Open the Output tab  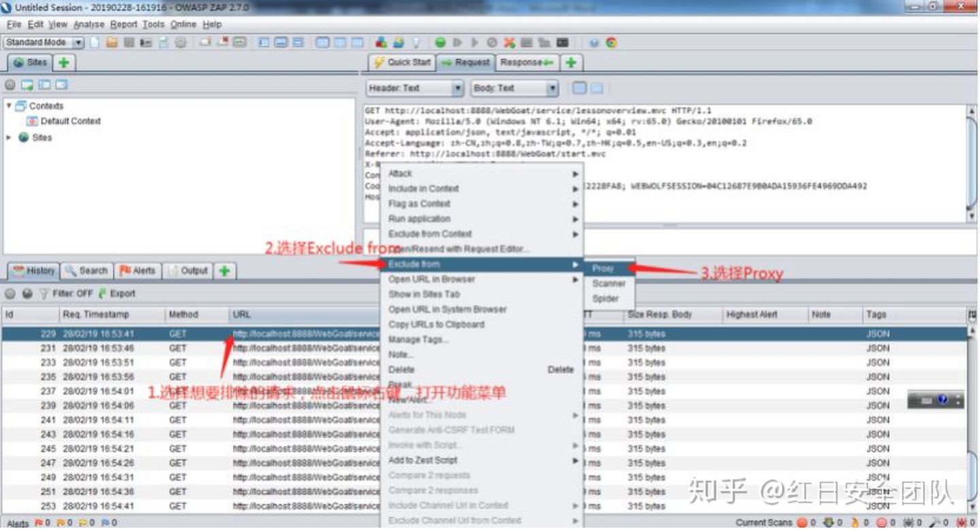[187, 271]
